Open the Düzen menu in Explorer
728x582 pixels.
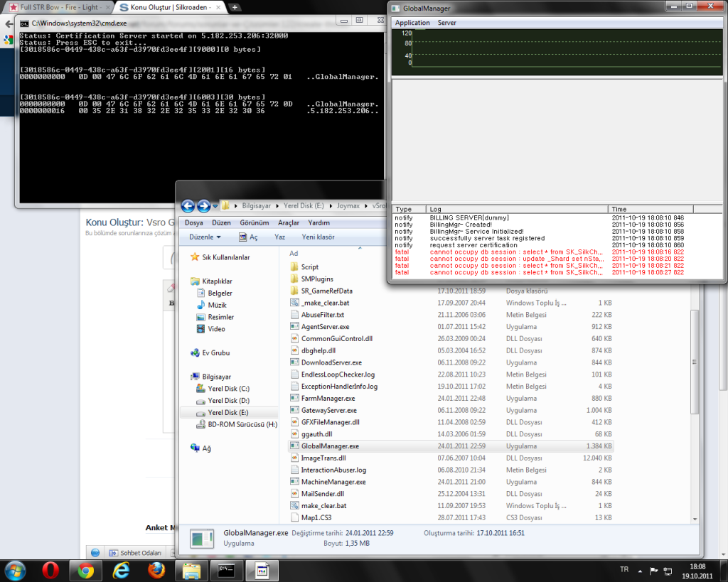(x=222, y=222)
